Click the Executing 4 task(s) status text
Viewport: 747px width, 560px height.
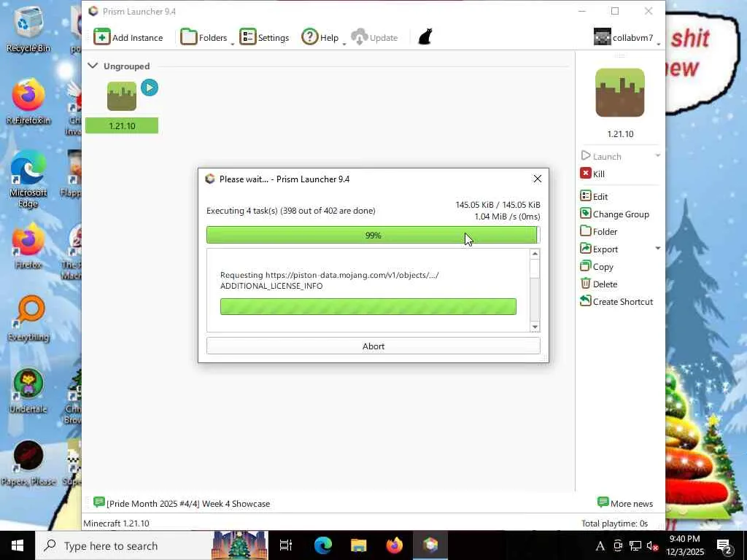(290, 211)
